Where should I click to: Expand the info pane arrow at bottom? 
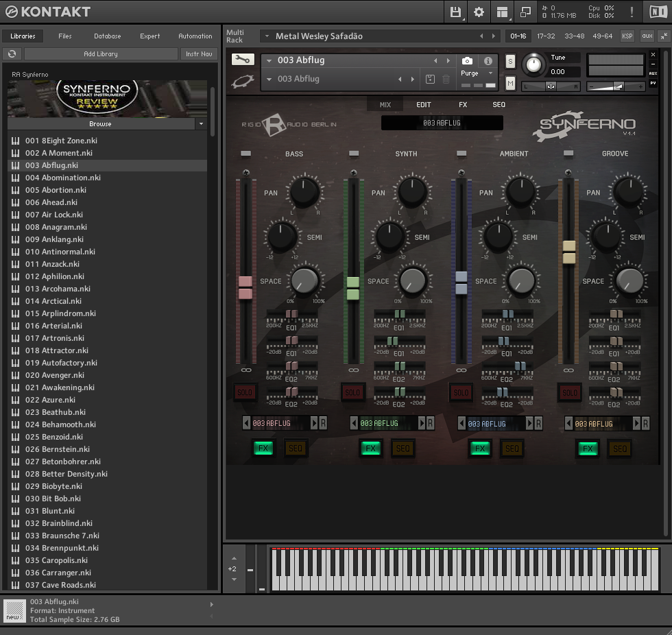(211, 605)
